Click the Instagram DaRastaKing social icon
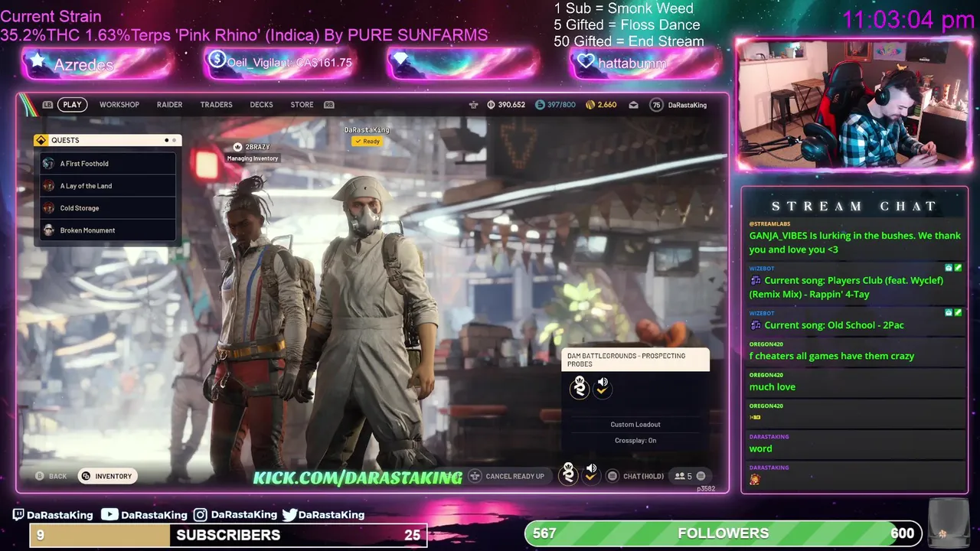This screenshot has width=980, height=551. (200, 515)
